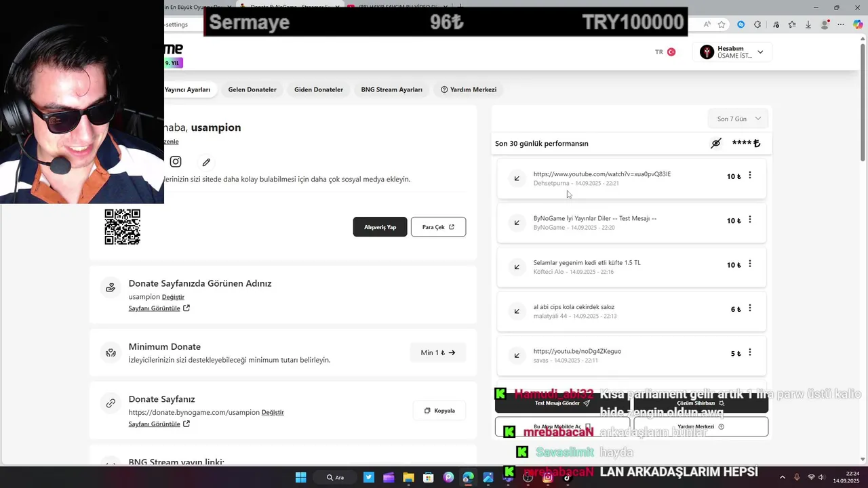
Task: Open the BNG Stream Ayarları tab
Action: point(392,89)
